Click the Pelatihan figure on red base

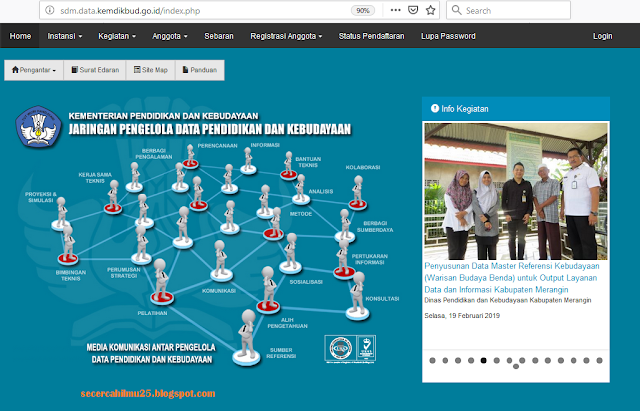(x=162, y=283)
